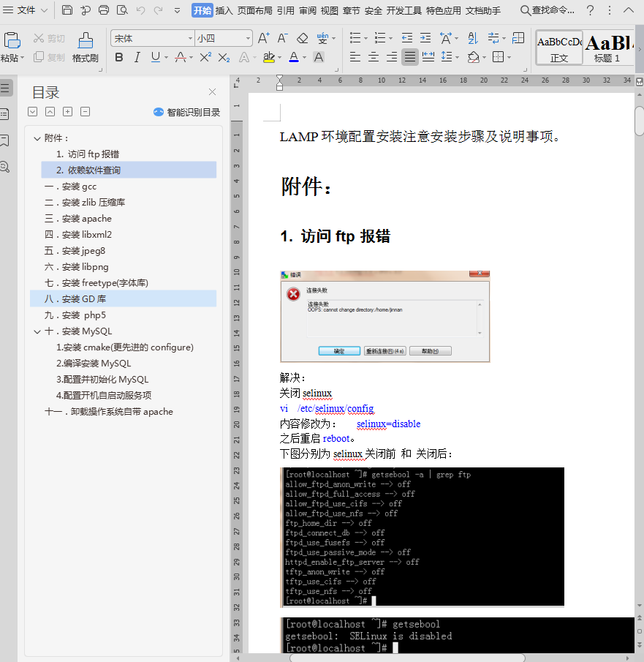Viewport: 644px width, 662px height.
Task: Open the bookmark panel in left sidebar
Action: pyautogui.click(x=5, y=140)
